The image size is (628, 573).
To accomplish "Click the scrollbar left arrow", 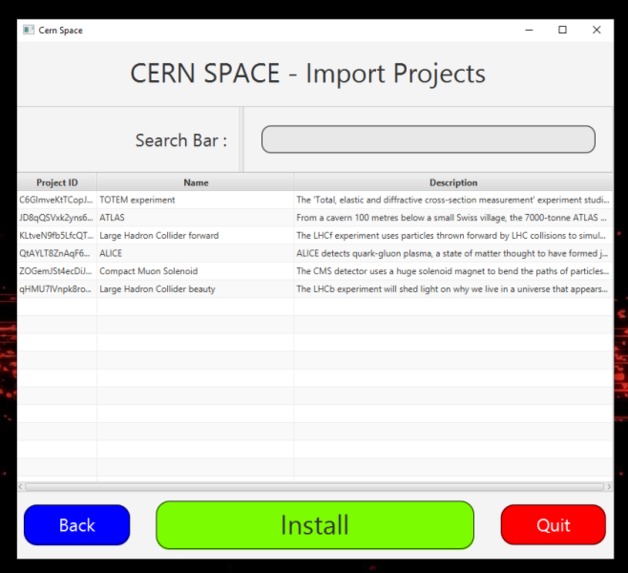I will tap(20, 487).
